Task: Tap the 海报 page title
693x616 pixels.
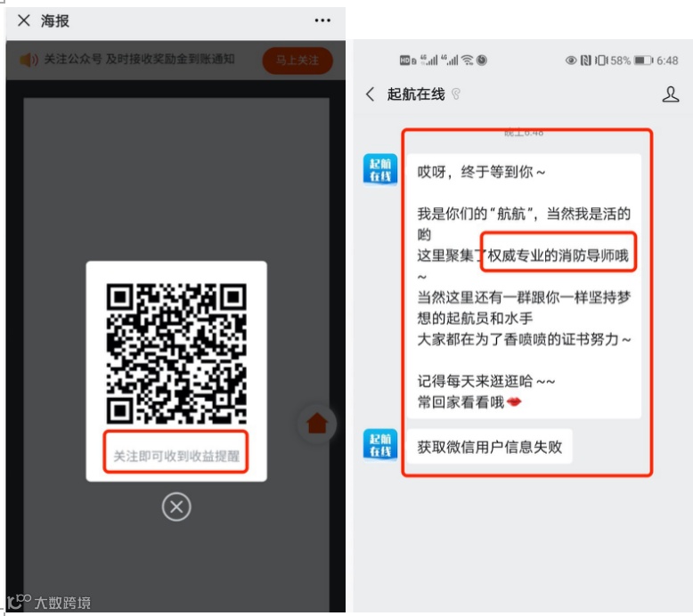Action: (x=55, y=20)
